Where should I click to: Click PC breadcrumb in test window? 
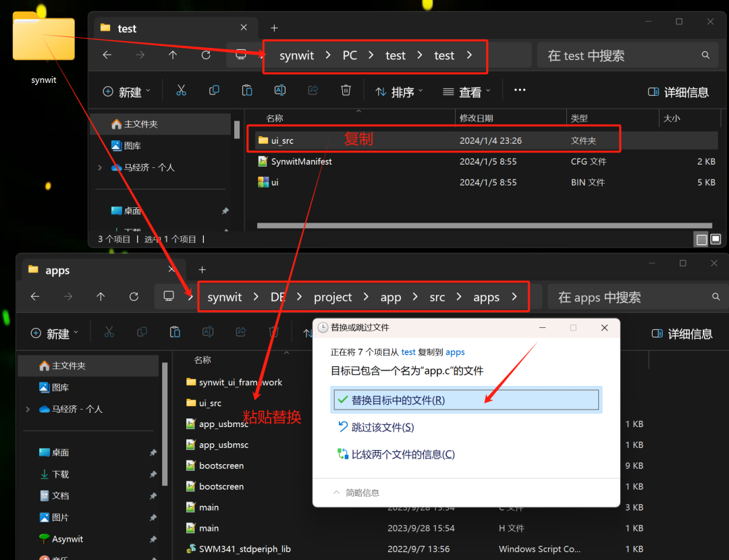click(350, 55)
